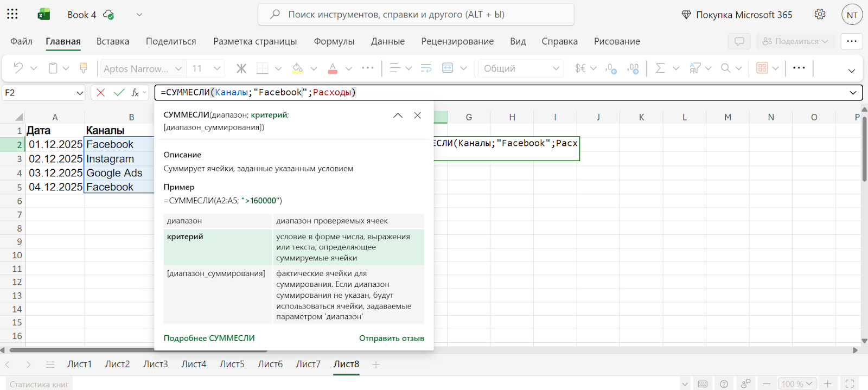The height and width of the screenshot is (390, 868).
Task: Click the yellow fill color bucket
Action: pyautogui.click(x=297, y=68)
